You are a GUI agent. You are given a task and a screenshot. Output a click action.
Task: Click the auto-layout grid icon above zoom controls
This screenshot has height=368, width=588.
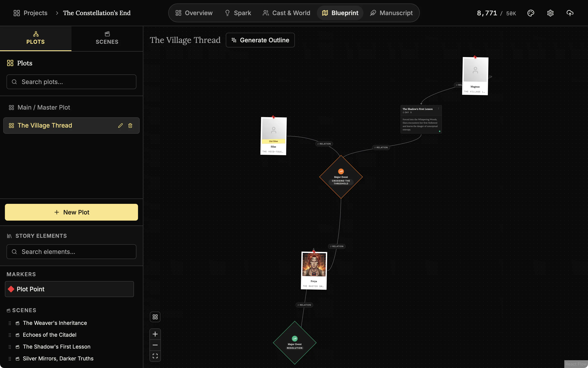(x=155, y=317)
